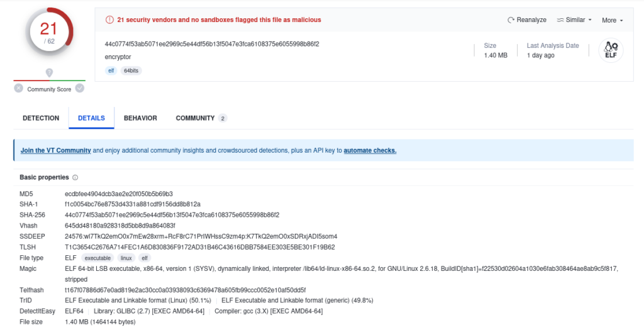Expand the More dropdown menu
Viewport: 644px width, 330px height.
[x=613, y=20]
